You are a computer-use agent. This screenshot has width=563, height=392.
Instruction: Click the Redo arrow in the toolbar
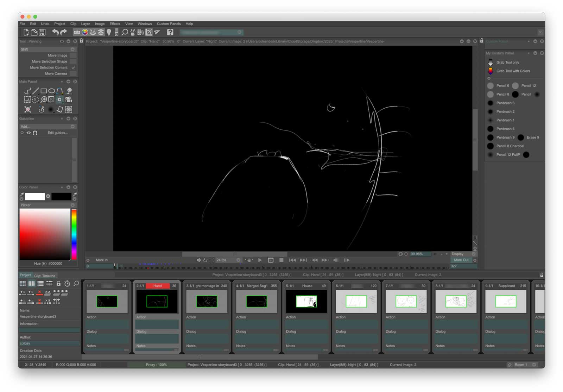click(63, 32)
